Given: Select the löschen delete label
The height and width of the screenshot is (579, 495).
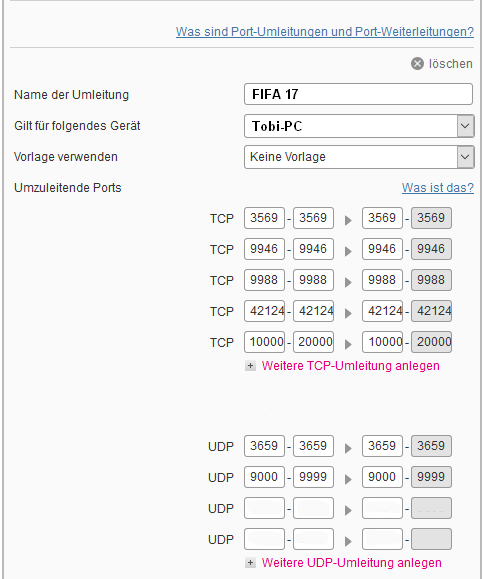Looking at the screenshot, I should [x=451, y=64].
